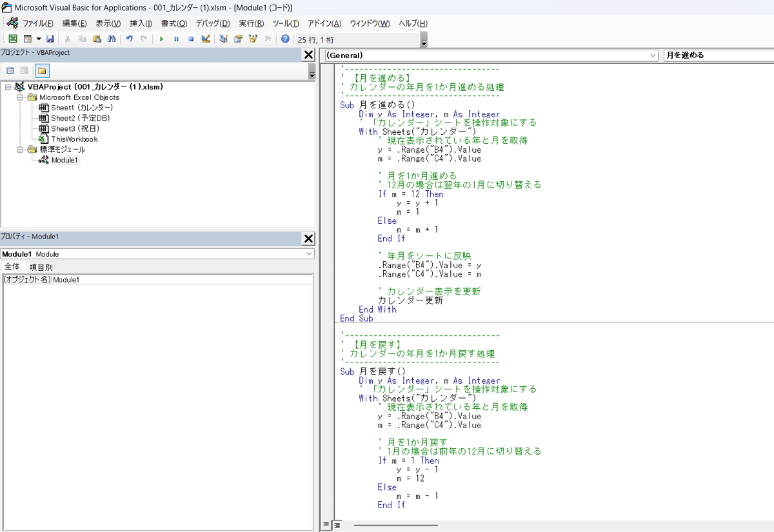
Task: Switch to Microsoft Excel via the Excel icon
Action: 12,39
